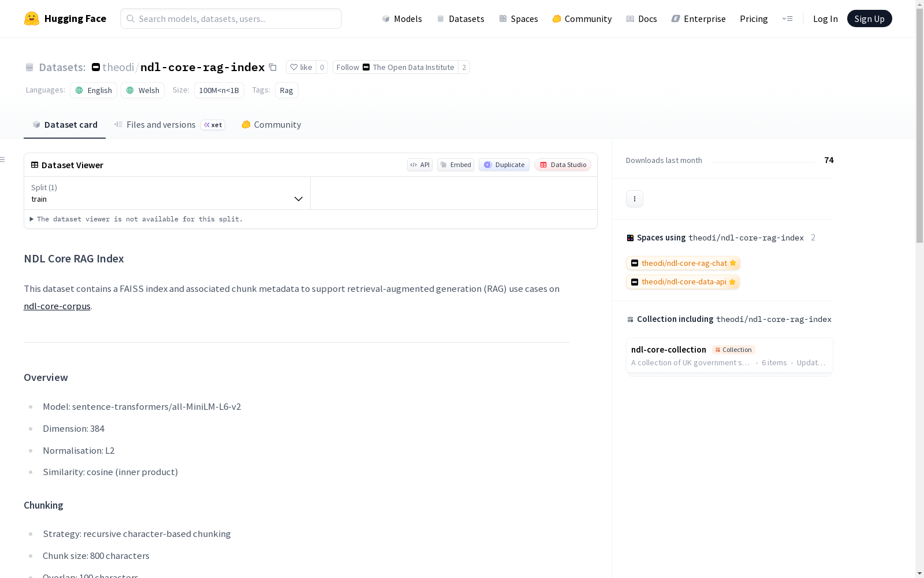Follow The Open Data Institute
Screen dimensions: 924x578
pos(396,67)
